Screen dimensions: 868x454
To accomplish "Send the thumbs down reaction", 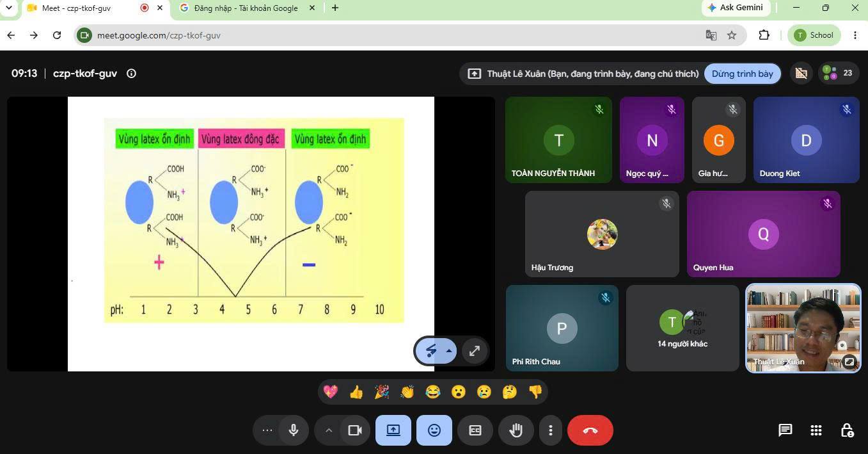I will pyautogui.click(x=535, y=392).
